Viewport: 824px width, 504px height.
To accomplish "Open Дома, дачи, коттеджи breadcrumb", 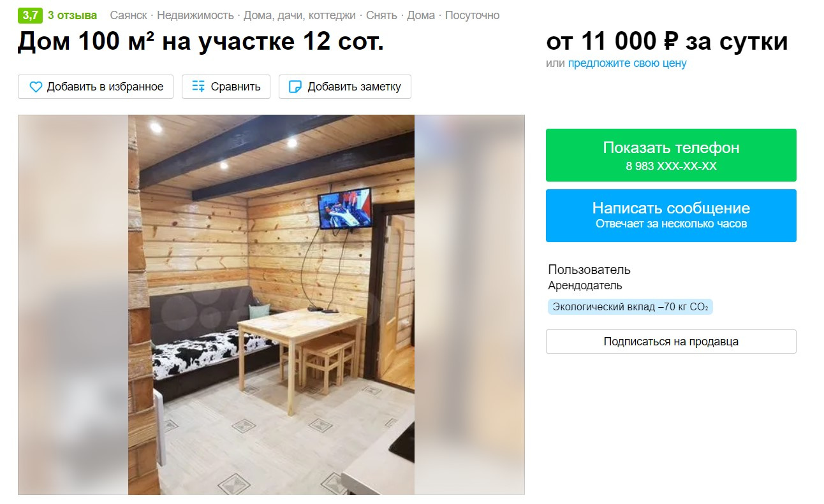I will pyautogui.click(x=300, y=15).
